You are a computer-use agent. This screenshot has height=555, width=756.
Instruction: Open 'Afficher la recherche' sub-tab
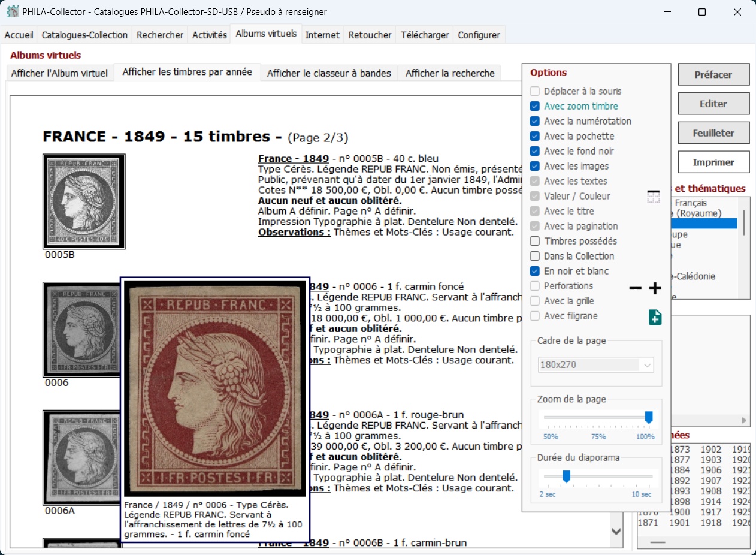coord(450,73)
